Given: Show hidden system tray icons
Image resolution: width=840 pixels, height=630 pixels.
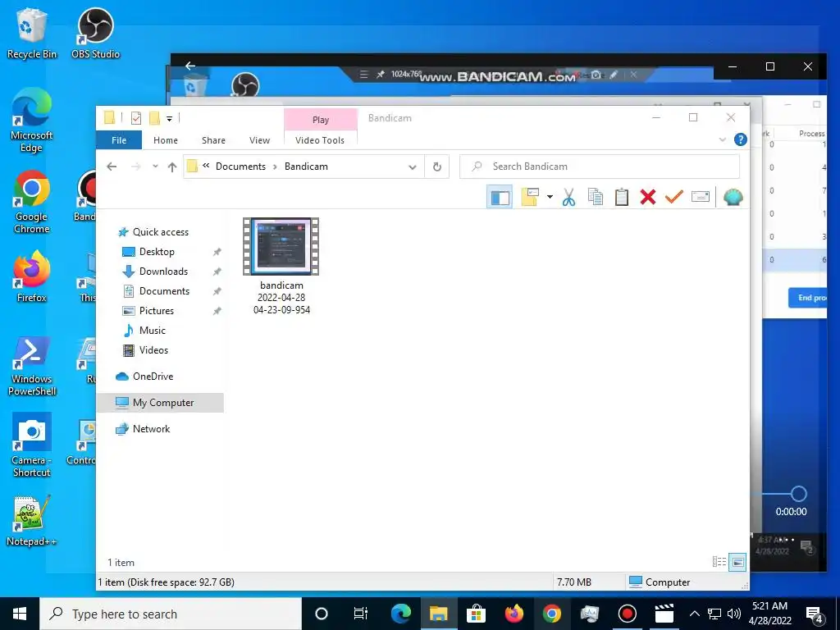Looking at the screenshot, I should (x=694, y=614).
